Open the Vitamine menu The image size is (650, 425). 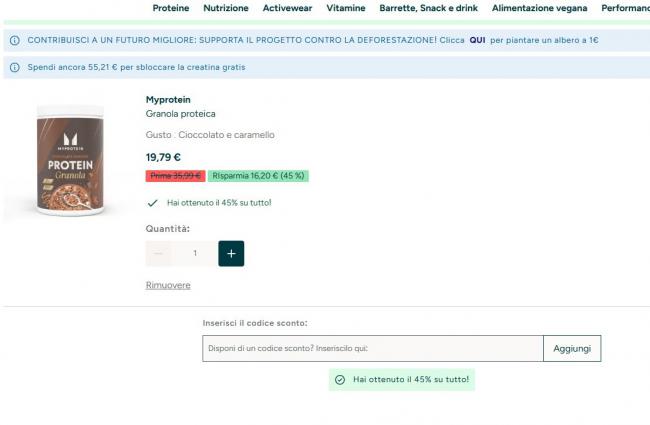tap(345, 8)
